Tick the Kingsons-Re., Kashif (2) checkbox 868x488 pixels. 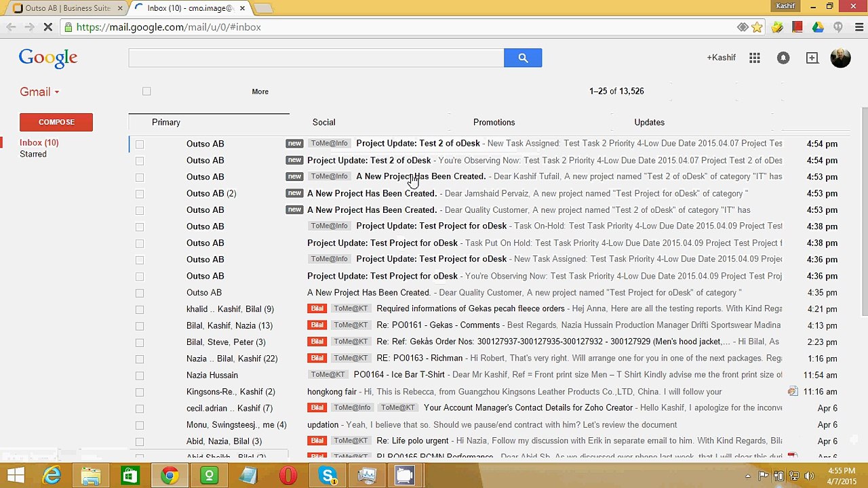coord(140,392)
